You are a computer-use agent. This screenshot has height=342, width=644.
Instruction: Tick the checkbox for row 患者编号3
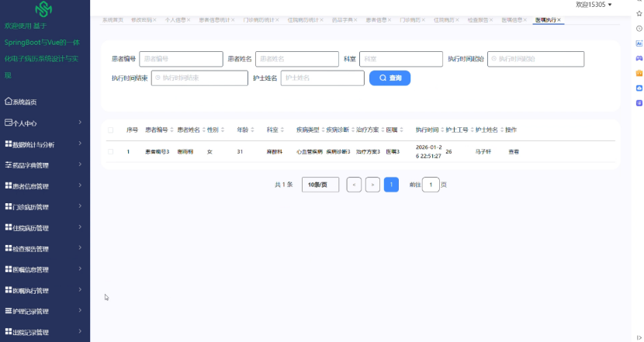tap(110, 151)
